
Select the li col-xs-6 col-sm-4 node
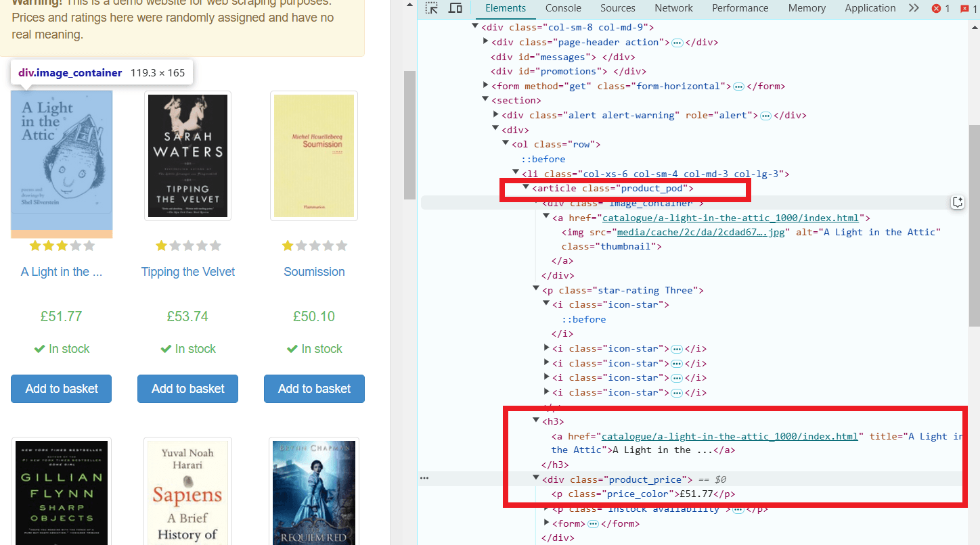point(655,174)
